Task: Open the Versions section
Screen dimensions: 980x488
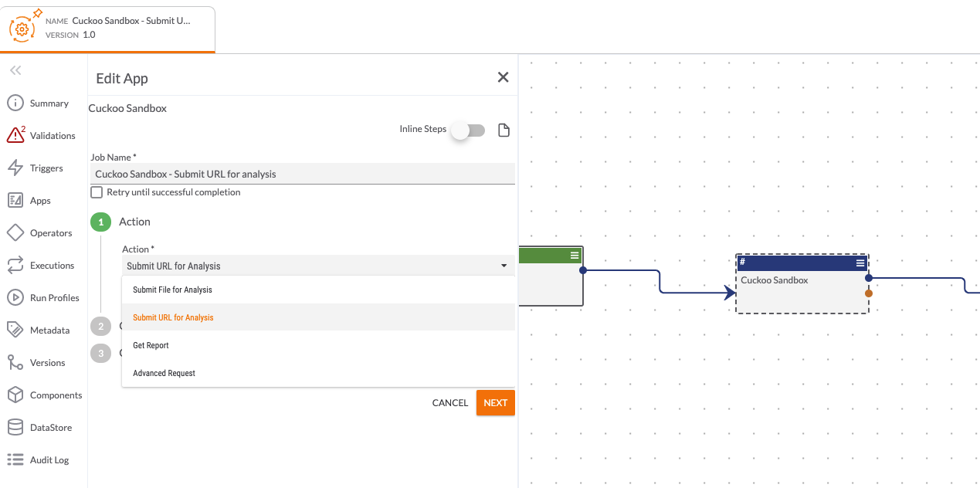Action: 48,363
